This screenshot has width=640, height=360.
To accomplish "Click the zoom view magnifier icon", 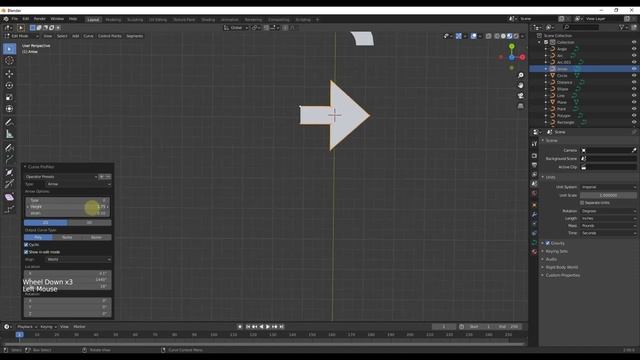I will (520, 76).
